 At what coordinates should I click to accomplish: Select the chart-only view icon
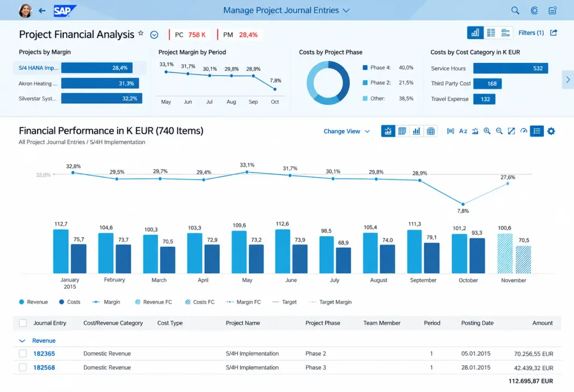click(416, 131)
